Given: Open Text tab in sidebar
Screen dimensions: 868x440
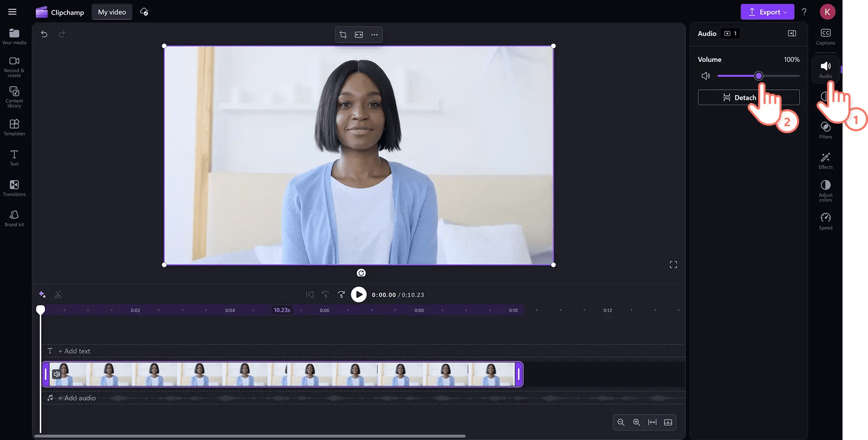Looking at the screenshot, I should 14,158.
